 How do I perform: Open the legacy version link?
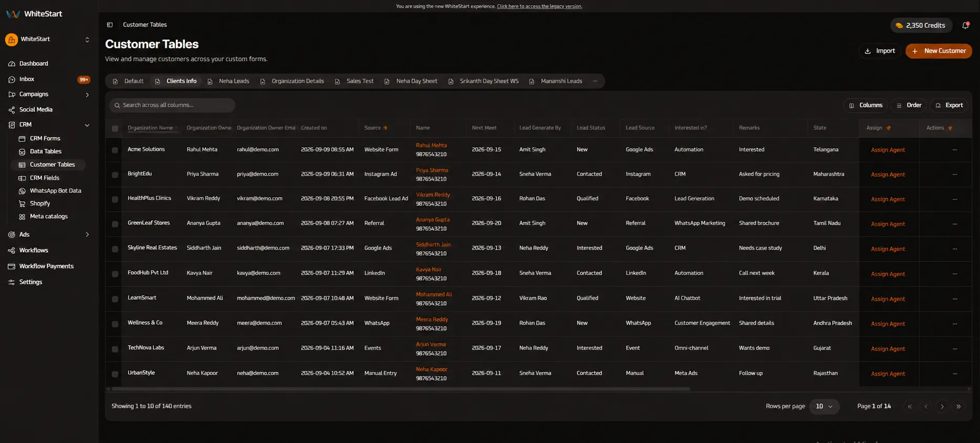click(539, 6)
